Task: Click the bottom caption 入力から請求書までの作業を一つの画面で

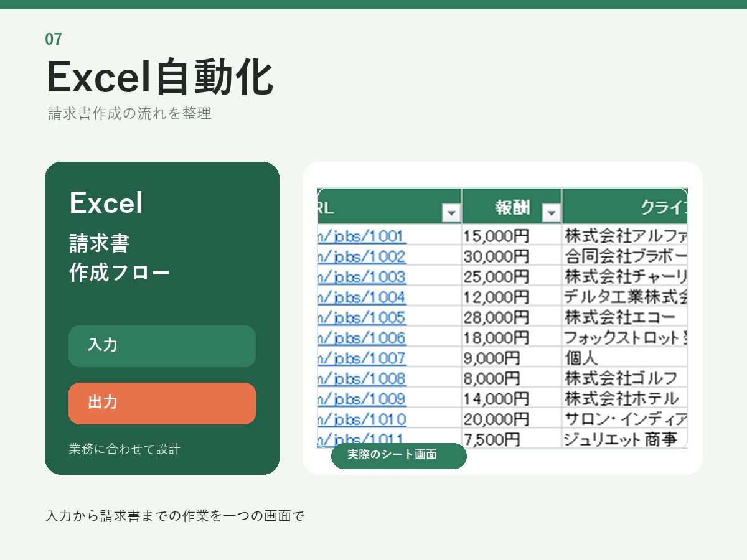Action: 175,516
